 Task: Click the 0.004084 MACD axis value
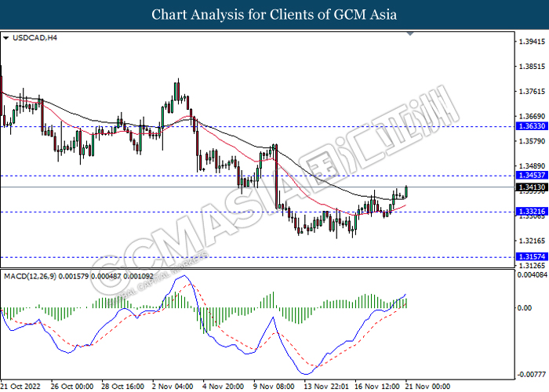tap(533, 275)
